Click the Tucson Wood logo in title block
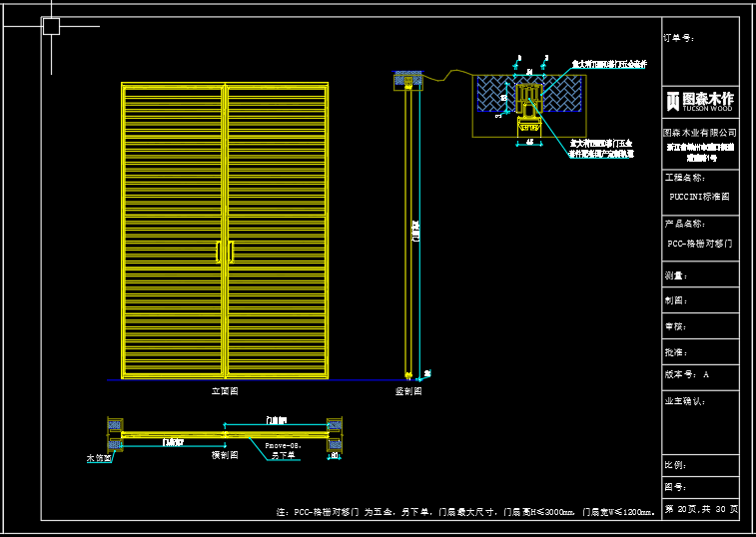 coord(700,100)
